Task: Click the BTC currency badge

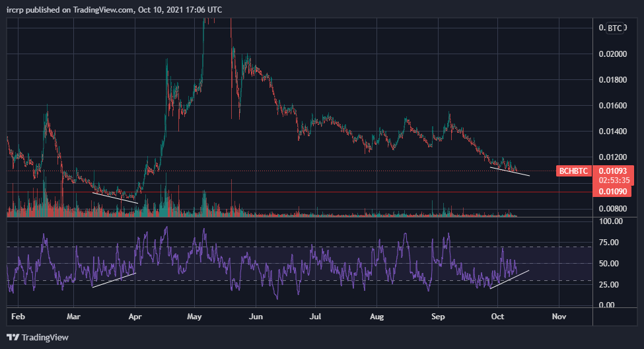Action: (x=614, y=28)
